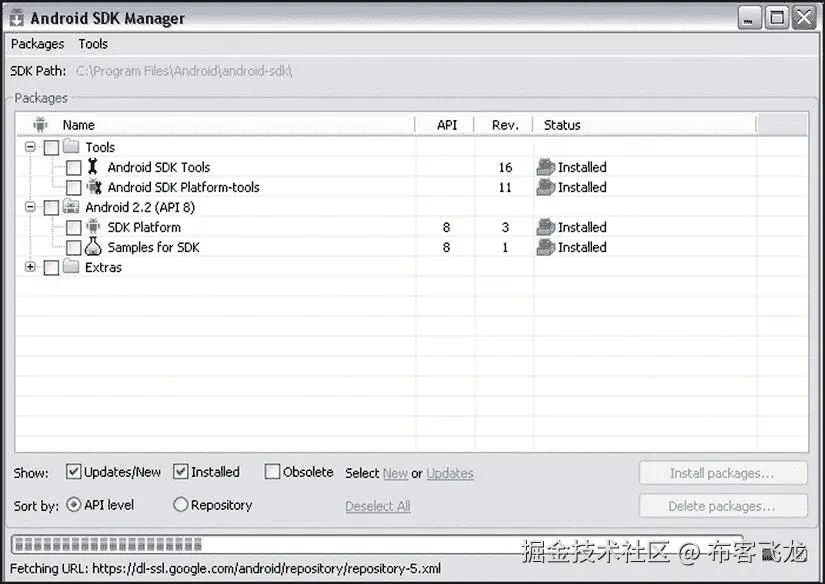Select the Samples for SDK row name
Viewport: 825px width, 584px height.
(154, 247)
